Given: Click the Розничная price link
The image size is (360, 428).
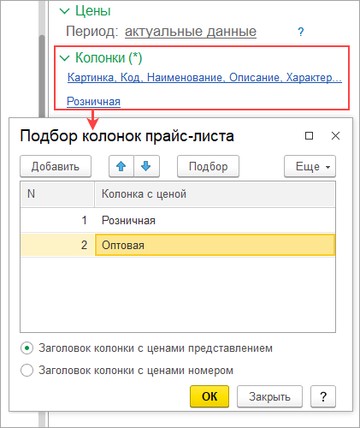Looking at the screenshot, I should 94,101.
